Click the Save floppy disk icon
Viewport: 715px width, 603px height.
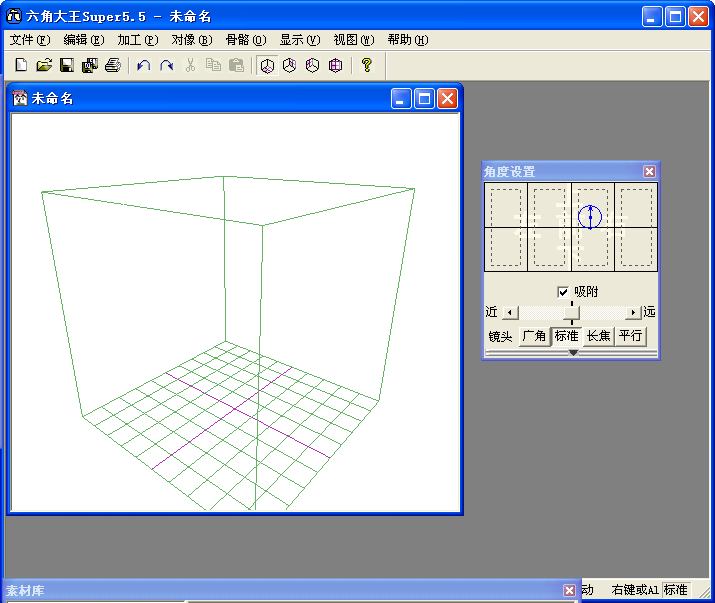[x=67, y=66]
